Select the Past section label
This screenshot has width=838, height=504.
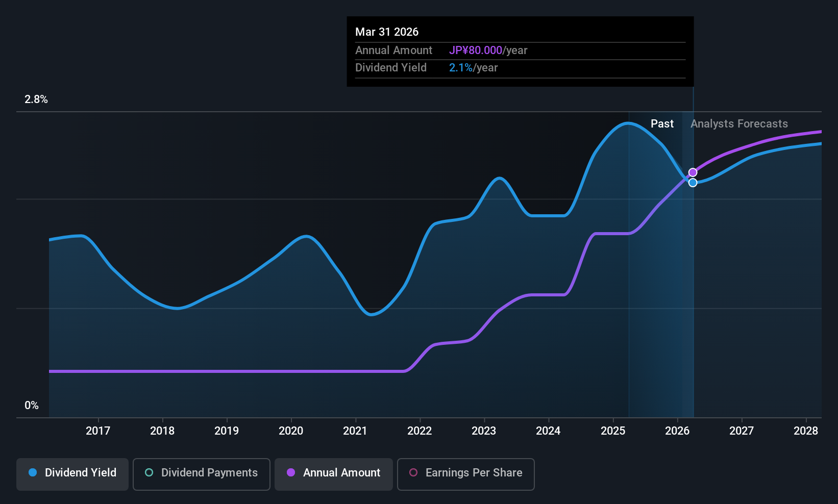[662, 124]
